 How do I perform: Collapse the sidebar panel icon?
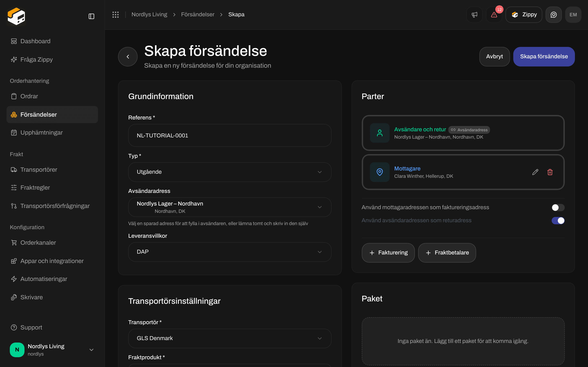tap(91, 16)
